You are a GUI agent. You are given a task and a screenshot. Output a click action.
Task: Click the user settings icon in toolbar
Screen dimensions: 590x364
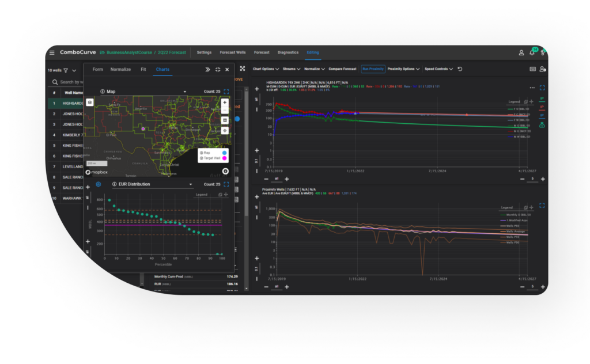543,69
